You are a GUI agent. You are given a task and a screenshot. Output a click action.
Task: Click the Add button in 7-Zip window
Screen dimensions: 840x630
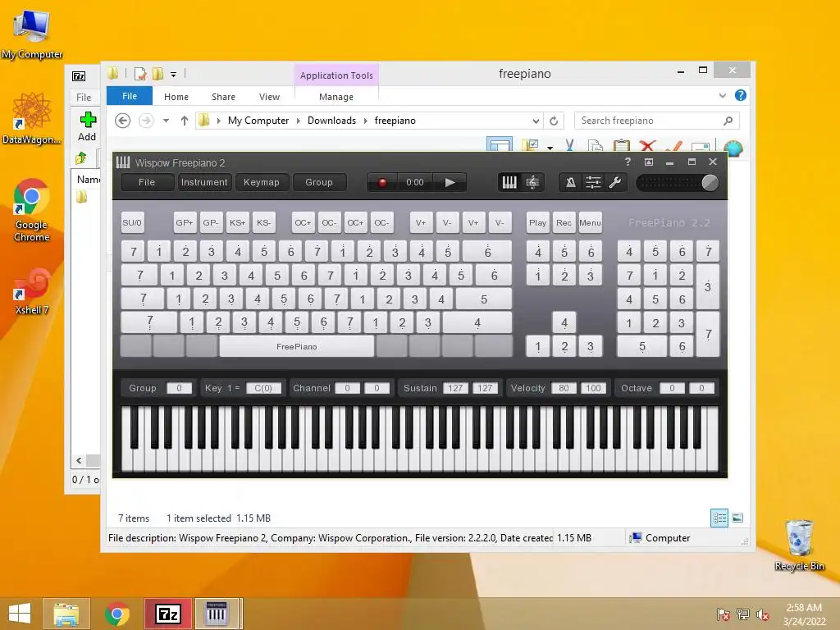(x=87, y=127)
